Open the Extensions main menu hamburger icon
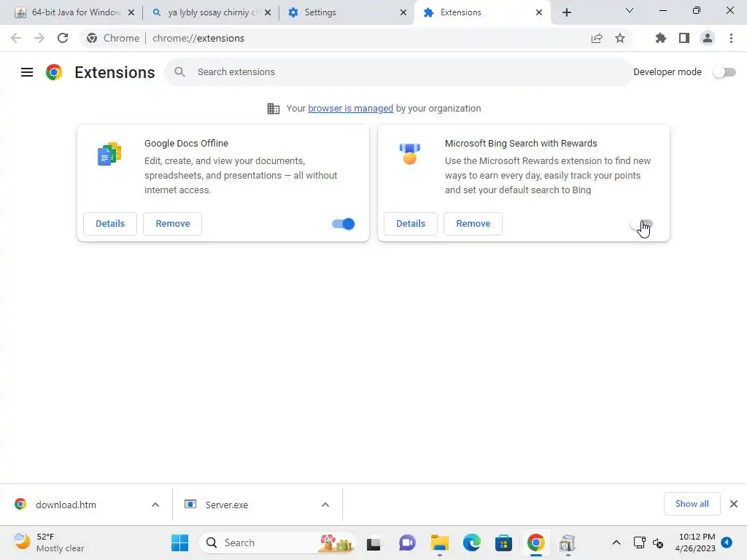747x560 pixels. (27, 72)
